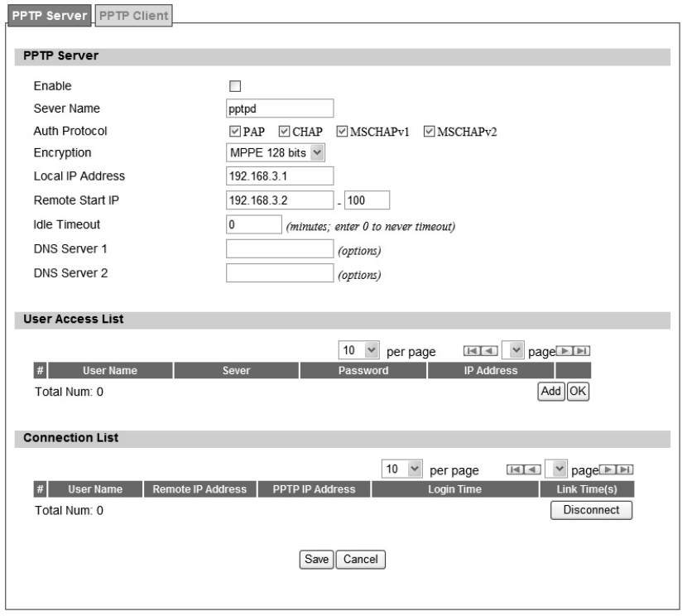Click the Add user button
The height and width of the screenshot is (616, 687).
click(551, 392)
